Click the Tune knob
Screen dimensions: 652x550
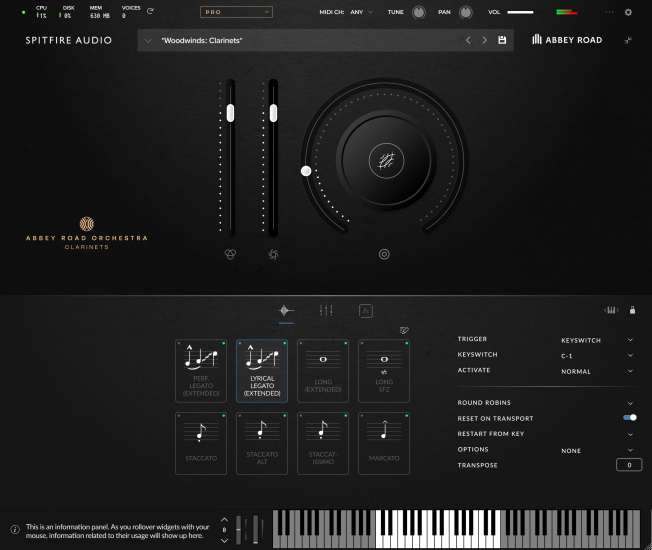[419, 12]
